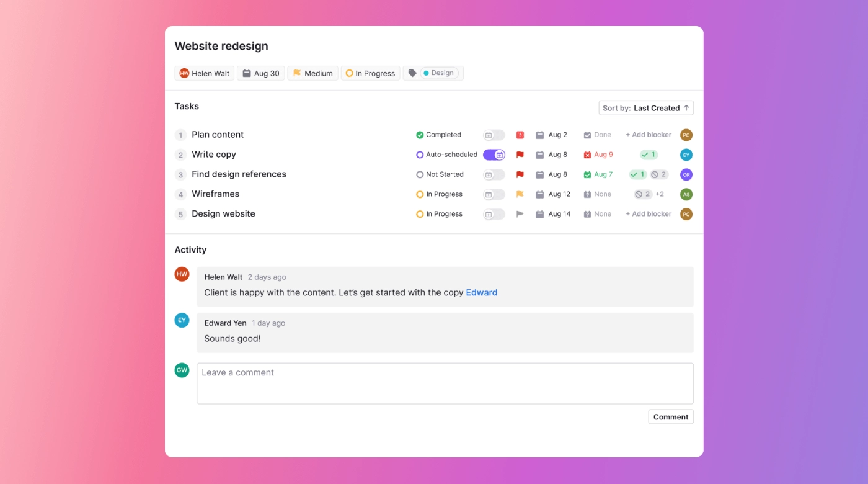Click the yellow flag on Wireframes row
The width and height of the screenshot is (868, 484).
coord(520,194)
